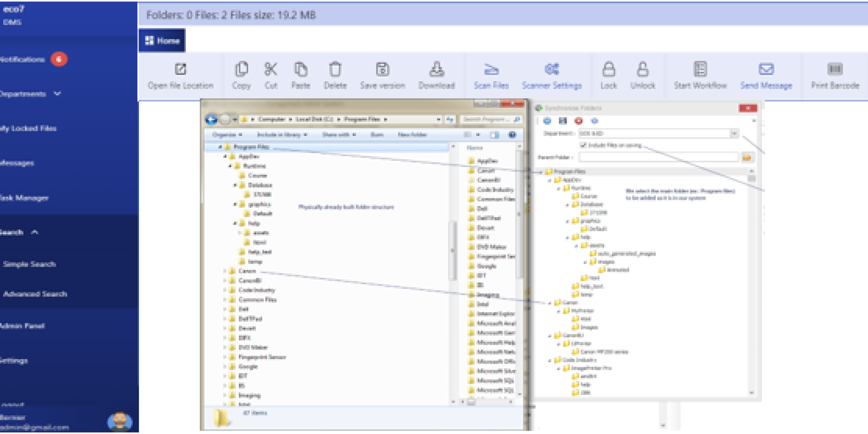
Task: Click the Download icon in the toolbar
Action: click(436, 69)
